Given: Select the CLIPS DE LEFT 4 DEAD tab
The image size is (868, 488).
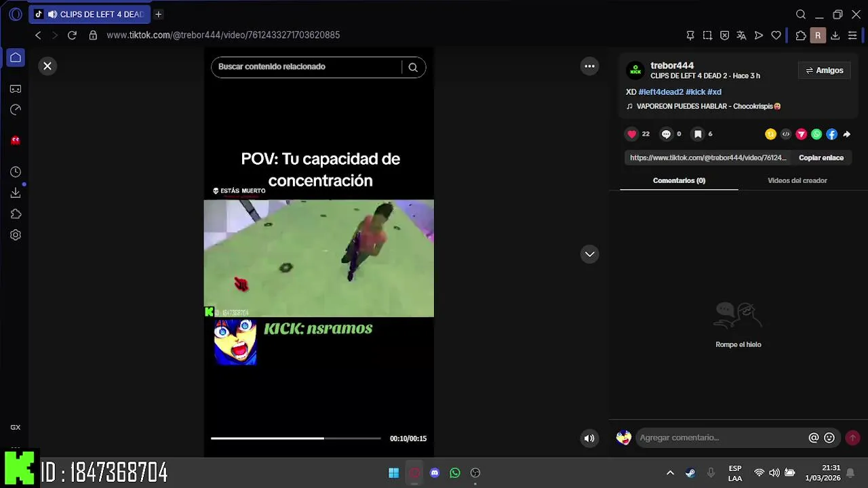Looking at the screenshot, I should tap(89, 14).
